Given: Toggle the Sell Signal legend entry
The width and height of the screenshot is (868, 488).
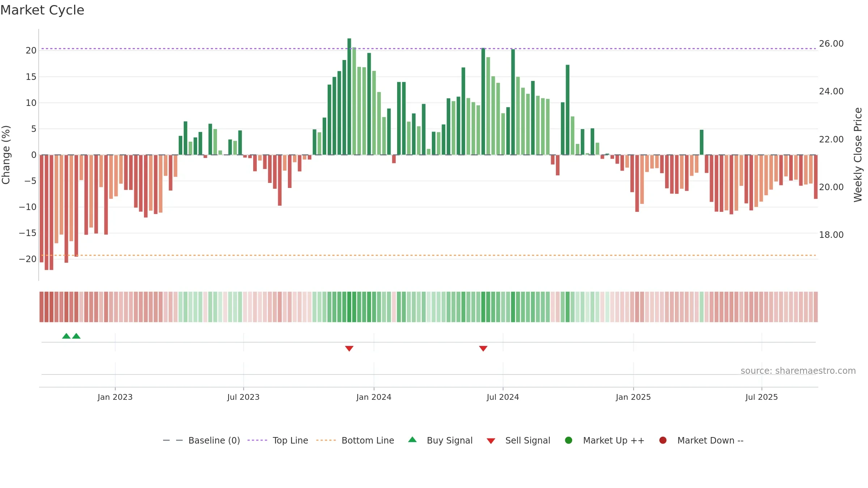Looking at the screenshot, I should 518,440.
